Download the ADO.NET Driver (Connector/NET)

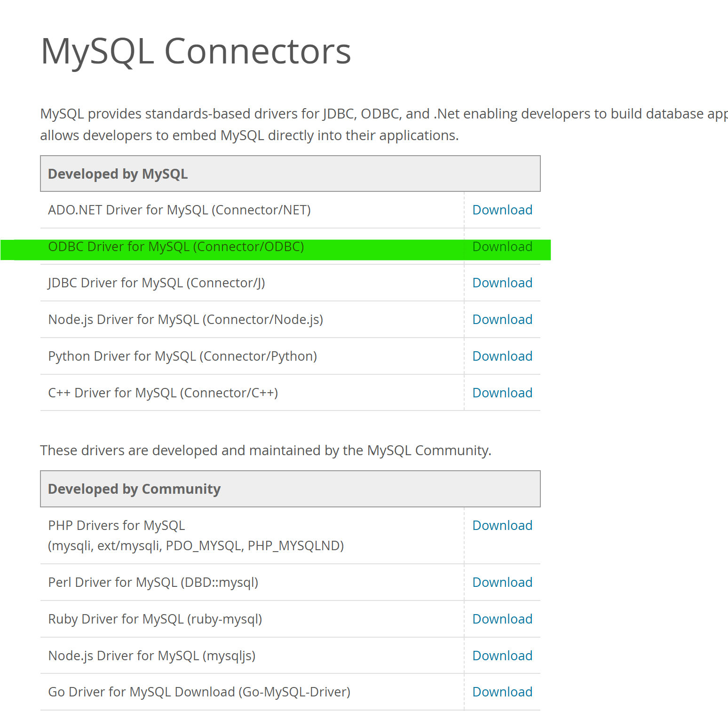502,210
